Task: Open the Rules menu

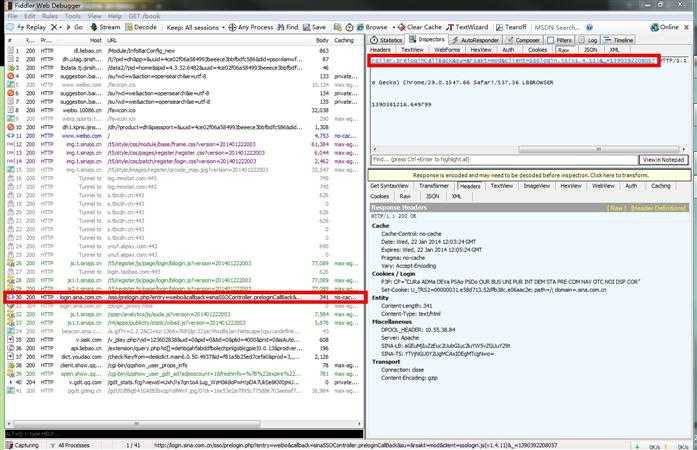Action: pos(49,16)
